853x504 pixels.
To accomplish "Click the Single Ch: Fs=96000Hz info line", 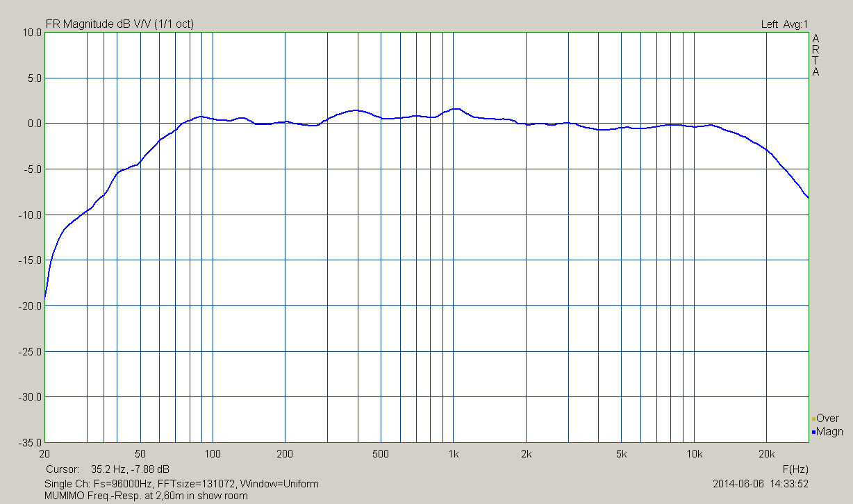I will click(181, 484).
